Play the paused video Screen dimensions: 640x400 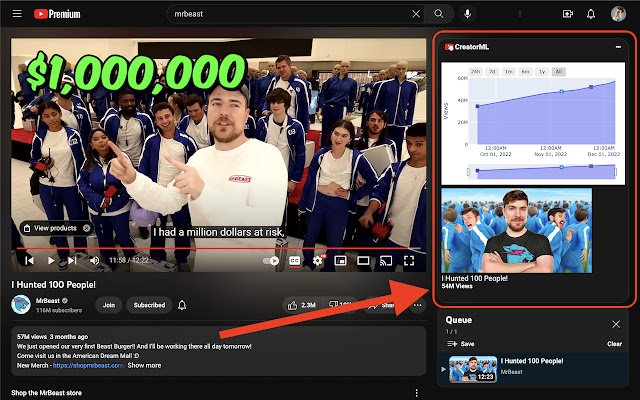(51, 260)
